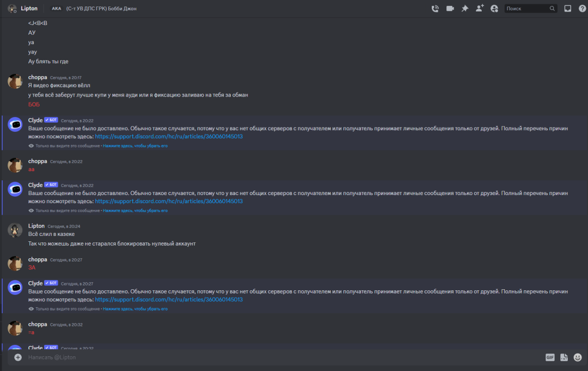Open the inbox
This screenshot has width=588, height=371.
click(x=568, y=9)
